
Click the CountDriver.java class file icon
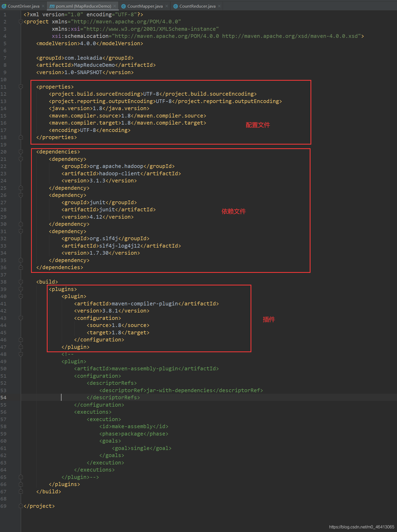tap(4, 6)
